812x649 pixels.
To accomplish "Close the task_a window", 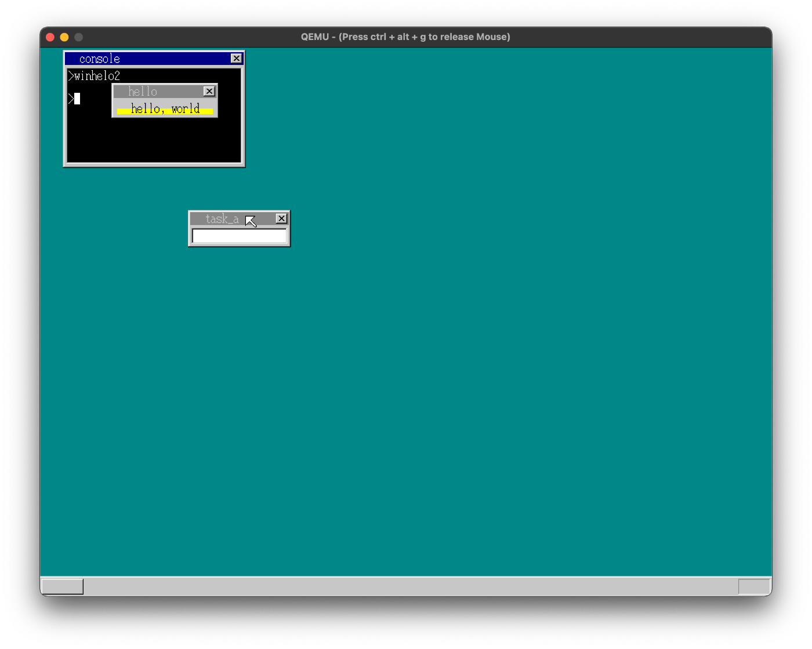I will [x=281, y=219].
